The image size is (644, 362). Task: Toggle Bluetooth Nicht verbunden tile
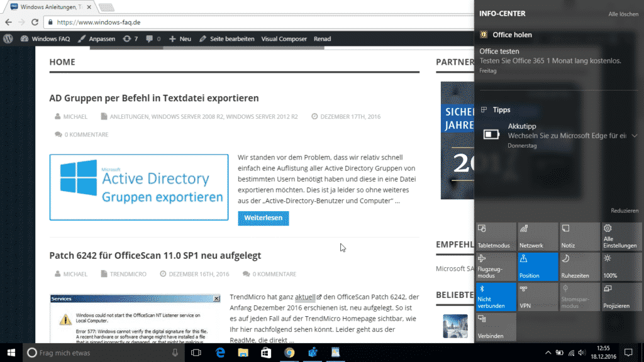click(x=496, y=297)
